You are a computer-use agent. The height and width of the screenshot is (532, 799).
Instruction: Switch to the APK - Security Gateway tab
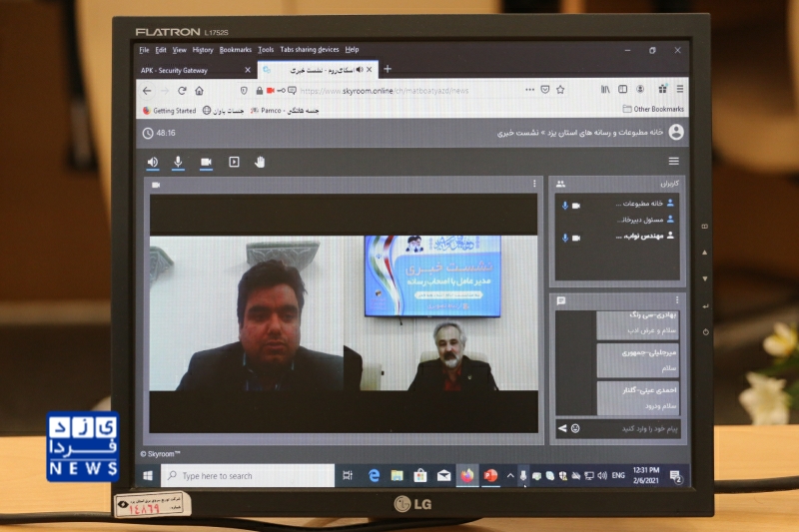click(190, 70)
